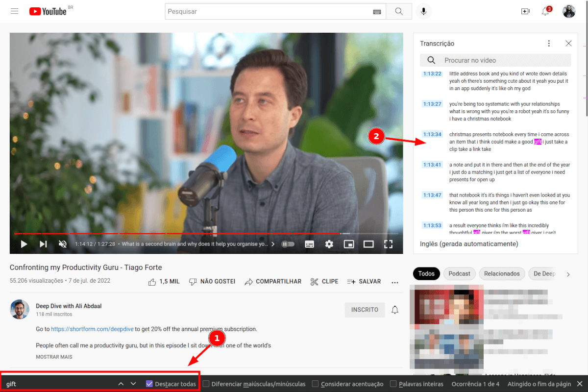Click the Procurar no vídeo search field
This screenshot has height=392, width=588.
coord(495,60)
